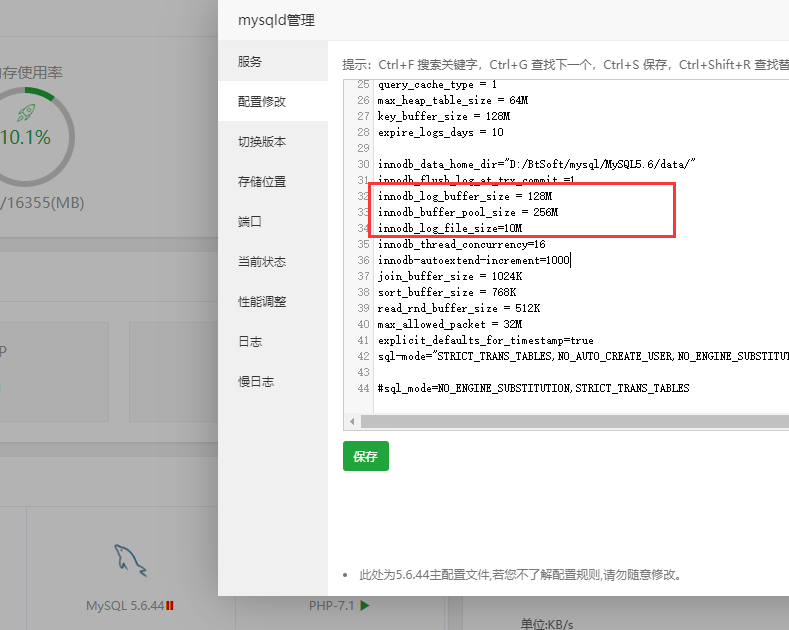This screenshot has width=789, height=630.
Task: Click line 36 innodb-autoextend-increment=1000
Action: 474,260
